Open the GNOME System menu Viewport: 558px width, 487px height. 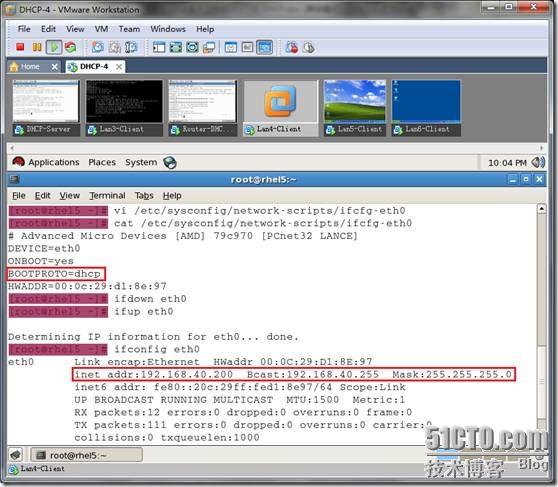click(x=141, y=162)
